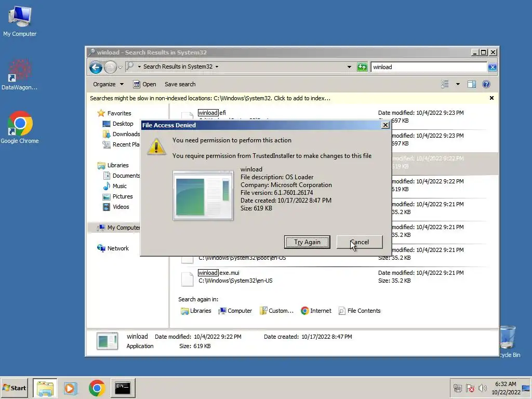532x399 pixels.
Task: Open the view options dropdown arrow
Action: (x=458, y=84)
